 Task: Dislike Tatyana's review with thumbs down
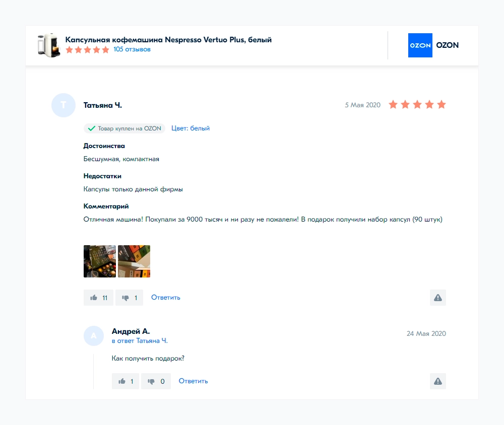(129, 298)
